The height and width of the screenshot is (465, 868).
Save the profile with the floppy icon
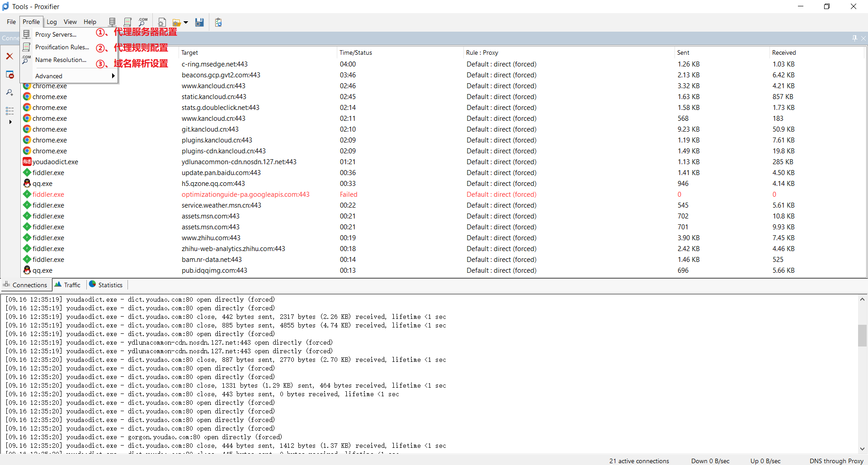click(199, 22)
